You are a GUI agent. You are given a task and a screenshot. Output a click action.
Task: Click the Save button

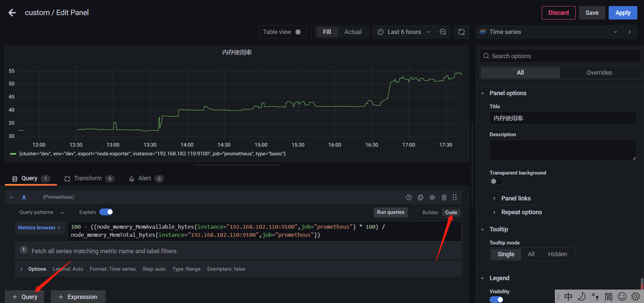[x=592, y=13]
